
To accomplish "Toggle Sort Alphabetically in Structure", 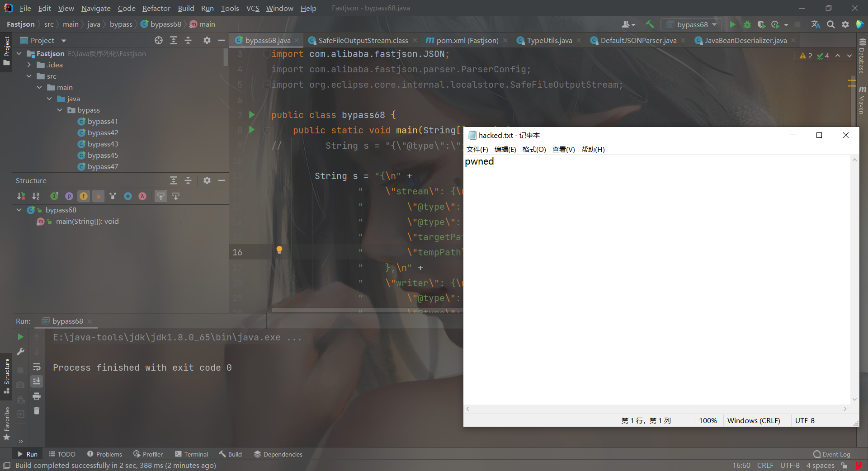I will (36, 196).
